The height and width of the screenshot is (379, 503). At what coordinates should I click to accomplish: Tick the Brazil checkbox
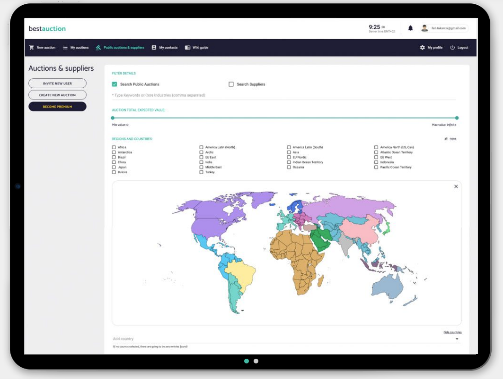(x=114, y=157)
